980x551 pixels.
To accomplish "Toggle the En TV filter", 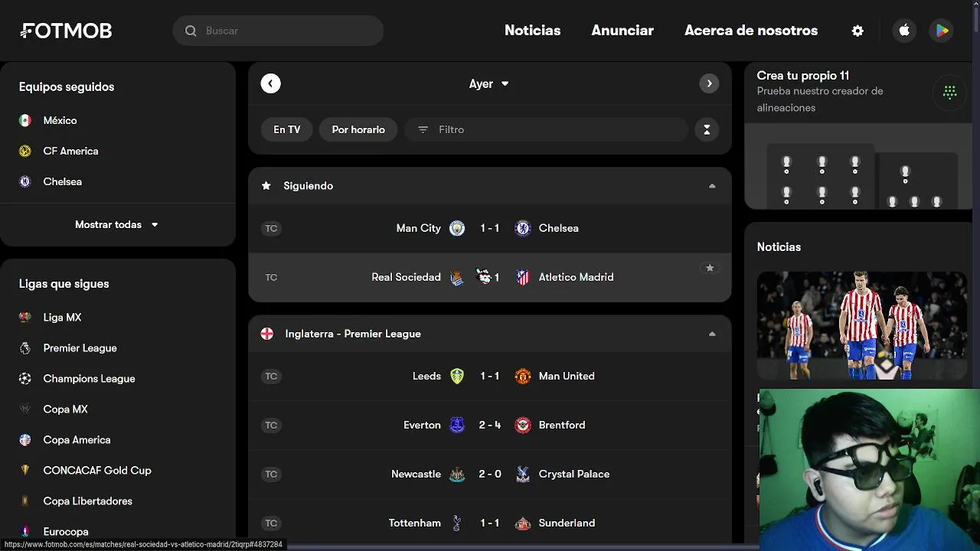I will 286,130.
